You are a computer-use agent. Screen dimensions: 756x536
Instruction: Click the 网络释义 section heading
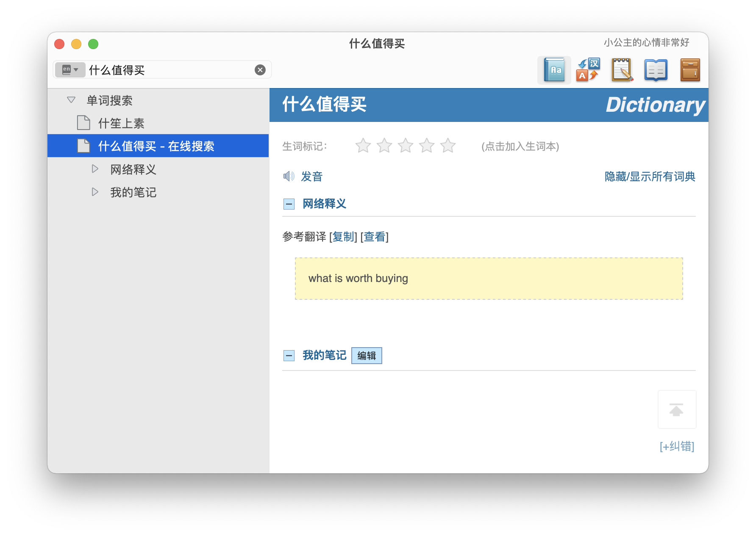click(325, 204)
